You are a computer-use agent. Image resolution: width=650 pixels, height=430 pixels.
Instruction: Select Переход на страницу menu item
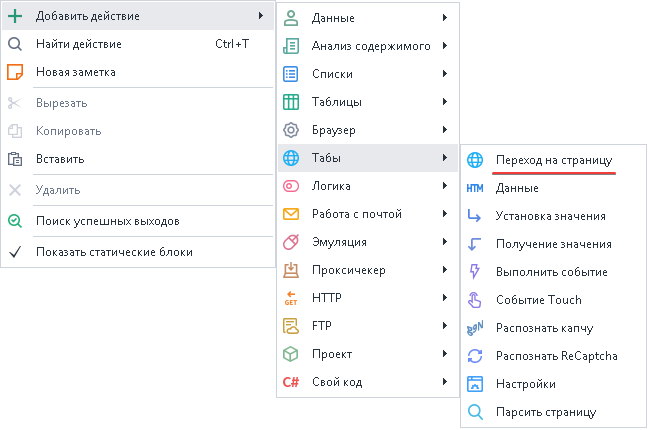pyautogui.click(x=553, y=160)
